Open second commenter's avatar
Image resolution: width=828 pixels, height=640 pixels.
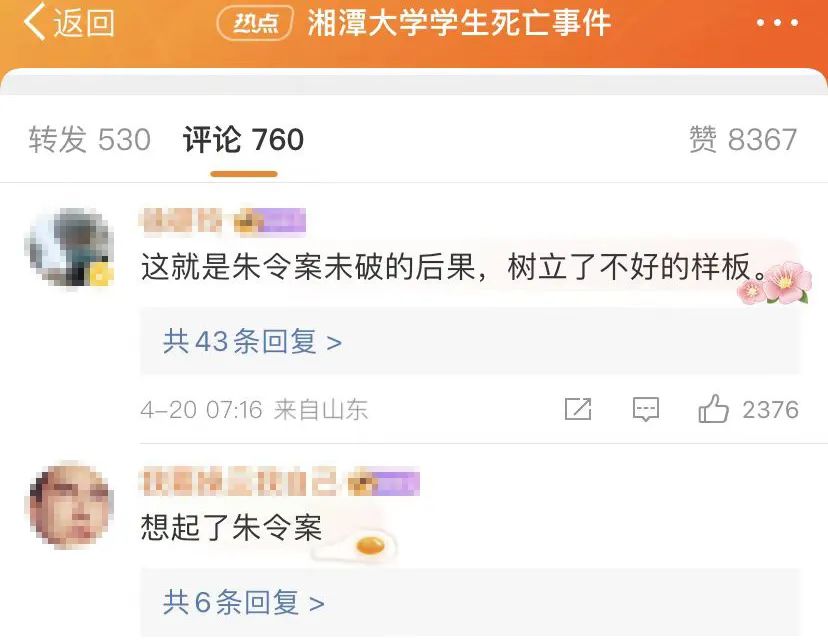[70, 505]
